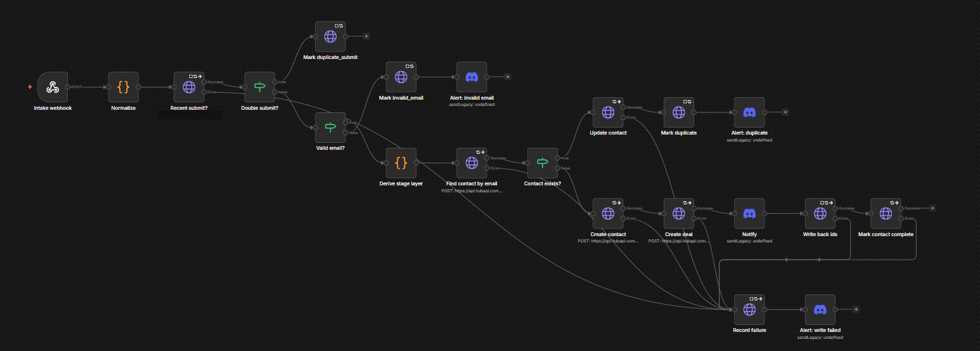980x351 pixels.
Task: Click the 'Write back ids' node label
Action: coord(820,234)
